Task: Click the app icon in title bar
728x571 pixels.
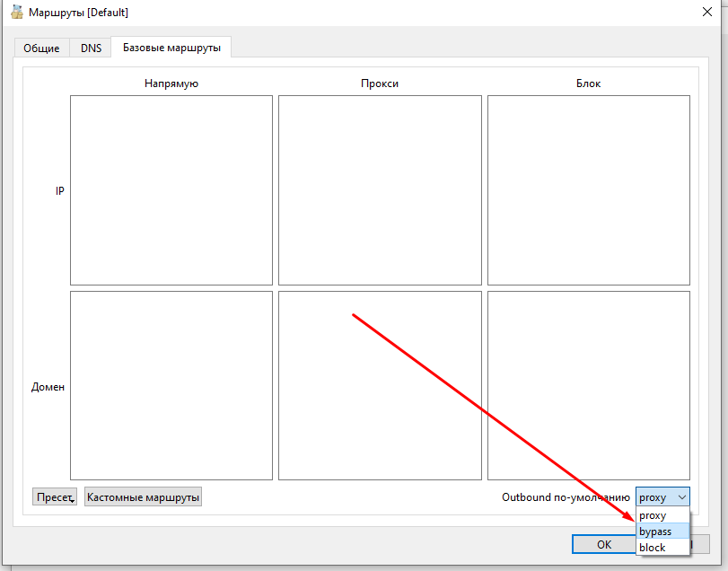Action: click(15, 12)
